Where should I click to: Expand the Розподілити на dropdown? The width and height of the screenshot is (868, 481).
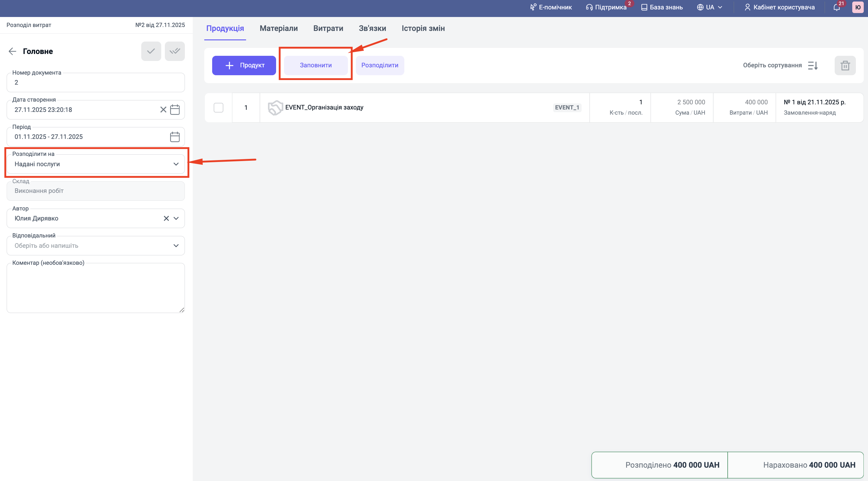tap(176, 164)
